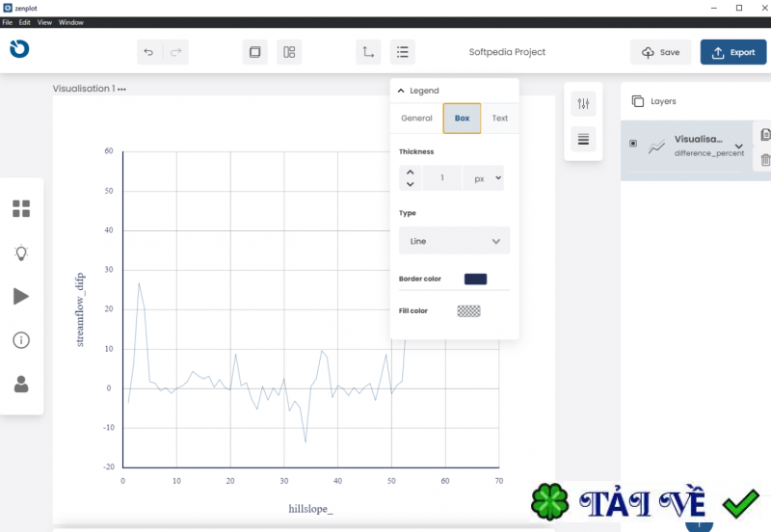Open the sliders settings icon
Image resolution: width=771 pixels, height=532 pixels.
click(583, 103)
